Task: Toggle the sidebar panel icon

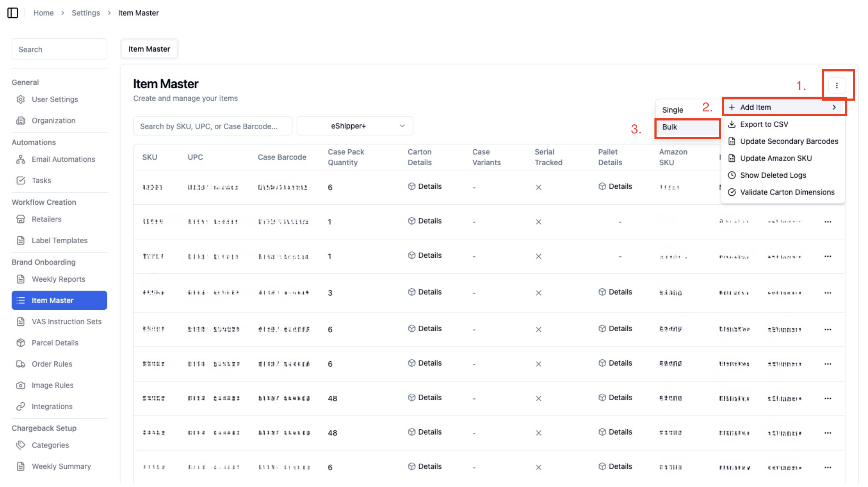Action: (x=13, y=13)
